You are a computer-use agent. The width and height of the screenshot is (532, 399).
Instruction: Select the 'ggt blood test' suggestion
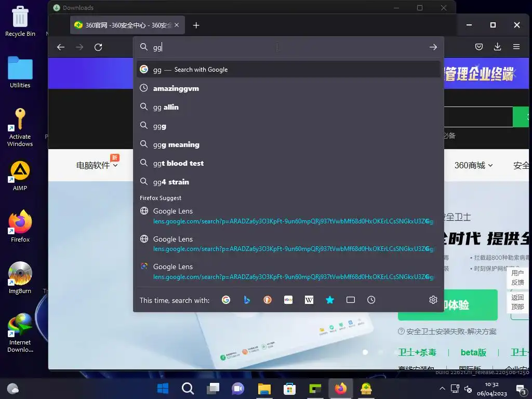tap(288, 163)
